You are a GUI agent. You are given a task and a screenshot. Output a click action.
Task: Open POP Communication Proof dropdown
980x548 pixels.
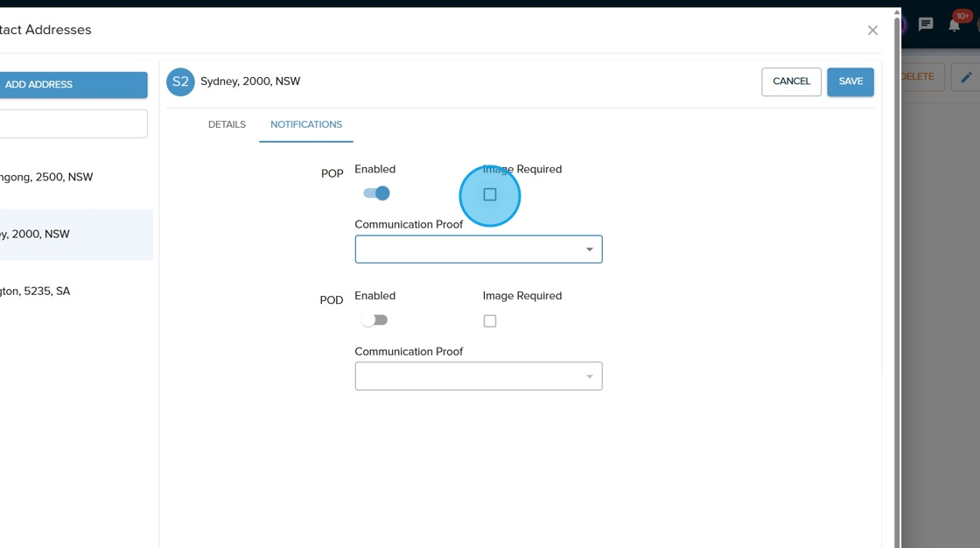tap(479, 249)
